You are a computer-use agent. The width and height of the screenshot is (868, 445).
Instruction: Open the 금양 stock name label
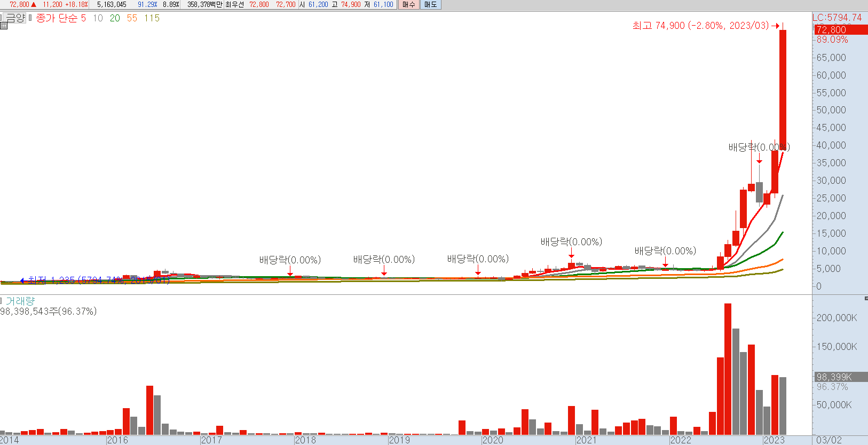coord(15,18)
